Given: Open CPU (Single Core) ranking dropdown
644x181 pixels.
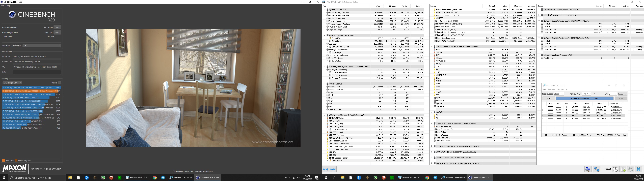Looking at the screenshot, I should (12, 83).
